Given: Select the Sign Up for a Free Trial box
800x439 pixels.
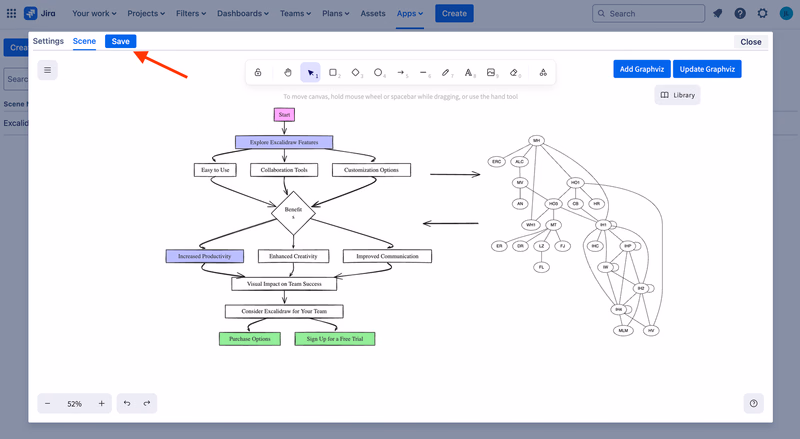Looking at the screenshot, I should (335, 338).
